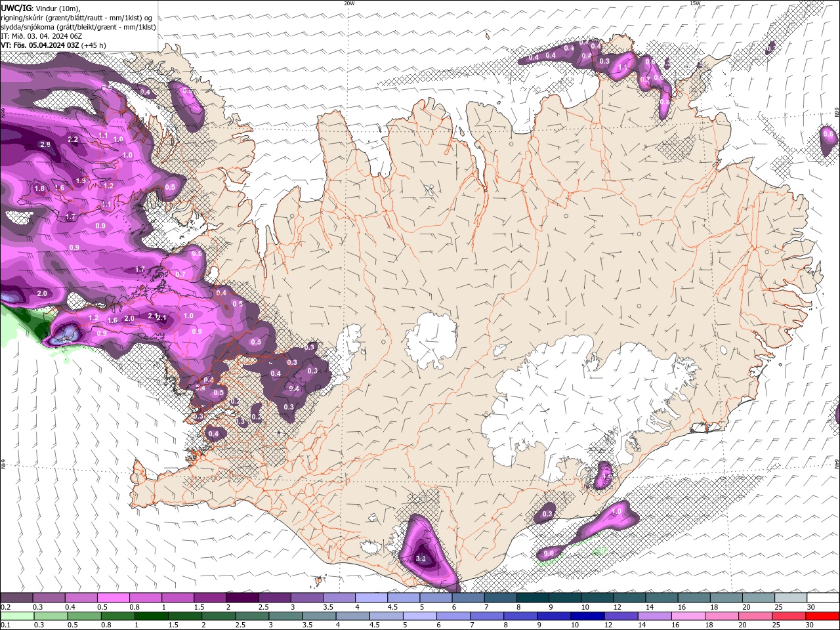Click the dark teal swatch between 8 and 9
Image resolution: width=840 pixels, height=630 pixels.
tap(533, 598)
